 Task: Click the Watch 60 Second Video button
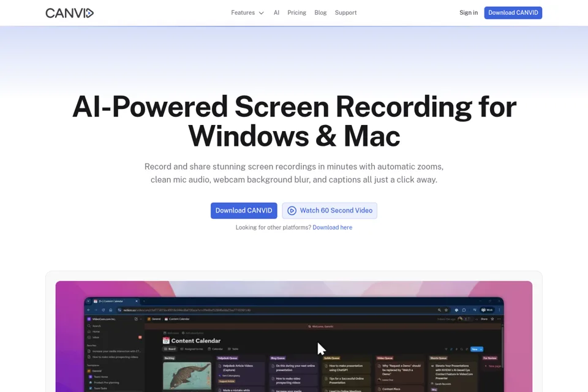330,211
